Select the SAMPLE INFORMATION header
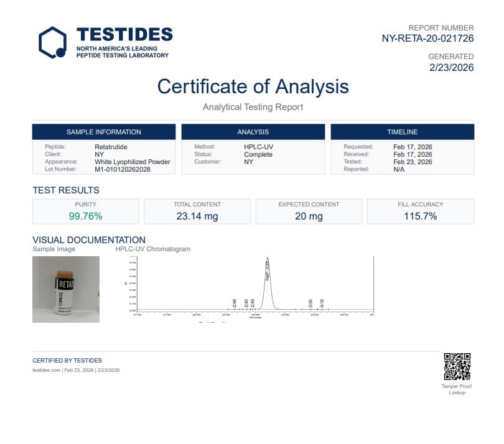 coord(104,132)
